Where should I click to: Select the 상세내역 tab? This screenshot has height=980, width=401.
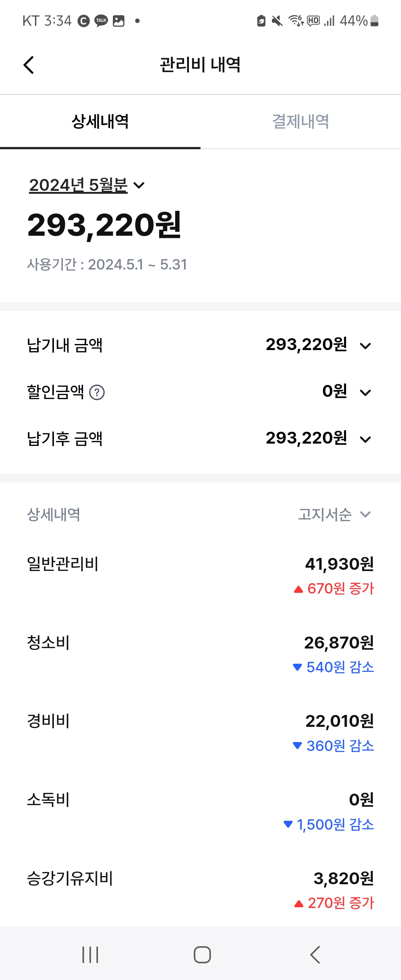[100, 122]
